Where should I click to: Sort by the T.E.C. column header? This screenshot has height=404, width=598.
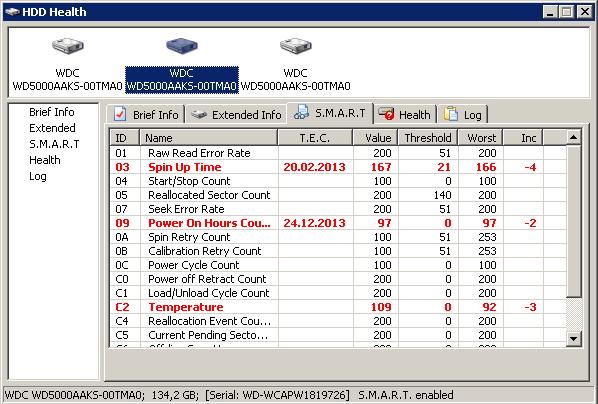[x=315, y=138]
